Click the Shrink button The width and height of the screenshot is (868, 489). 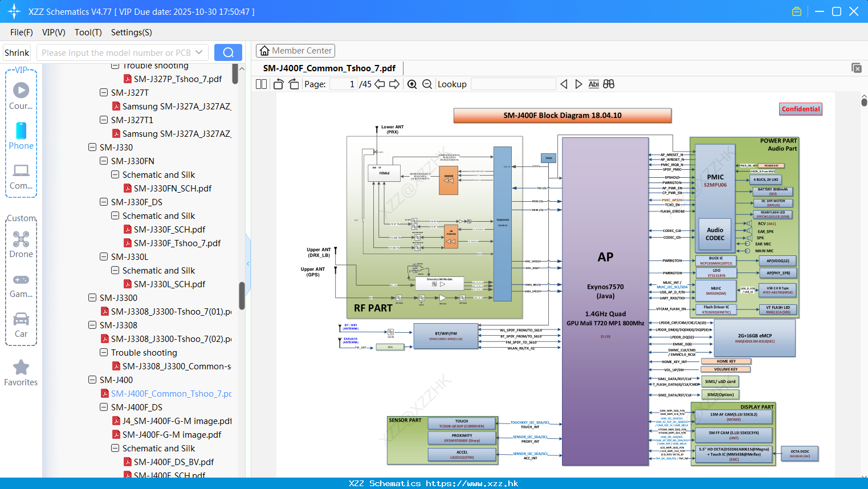[x=17, y=52]
